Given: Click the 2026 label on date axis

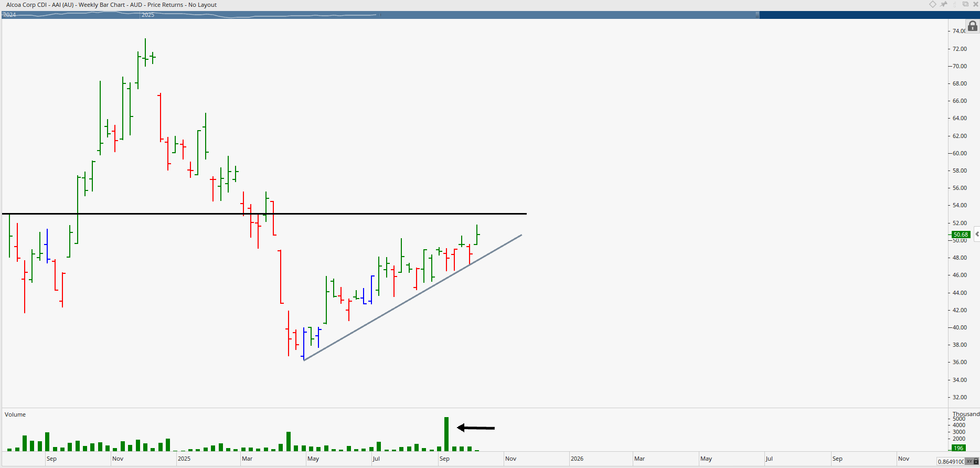Looking at the screenshot, I should [577, 459].
